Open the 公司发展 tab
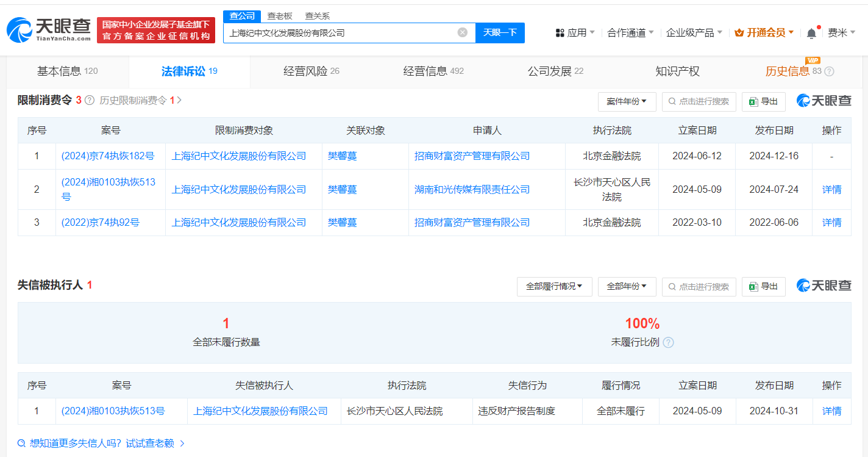Image resolution: width=868 pixels, height=457 pixels. tap(555, 71)
